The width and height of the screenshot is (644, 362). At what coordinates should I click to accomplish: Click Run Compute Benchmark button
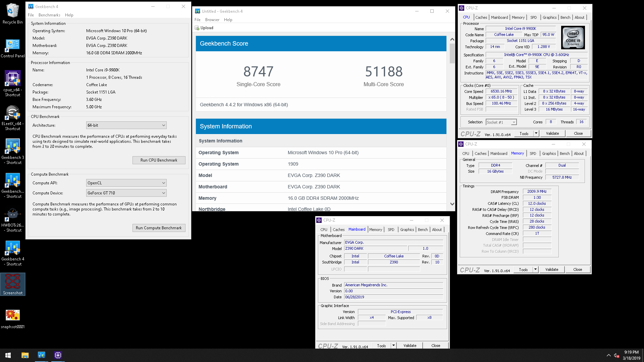(x=159, y=228)
